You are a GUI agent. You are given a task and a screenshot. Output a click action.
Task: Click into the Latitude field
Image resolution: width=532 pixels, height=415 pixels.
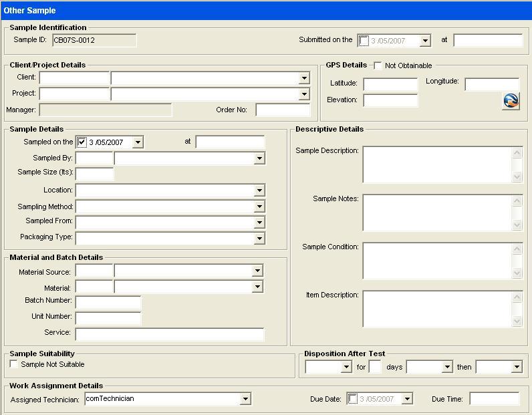point(390,84)
